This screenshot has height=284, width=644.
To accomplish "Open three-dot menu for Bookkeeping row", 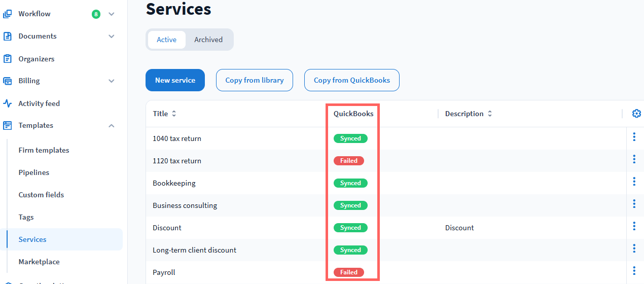I will [x=634, y=182].
